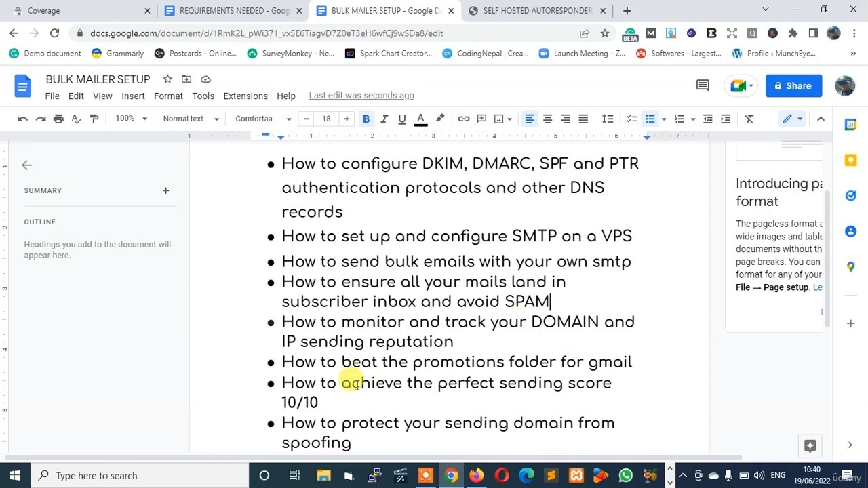Open the File menu
Image resolution: width=868 pixels, height=488 pixels.
[52, 96]
